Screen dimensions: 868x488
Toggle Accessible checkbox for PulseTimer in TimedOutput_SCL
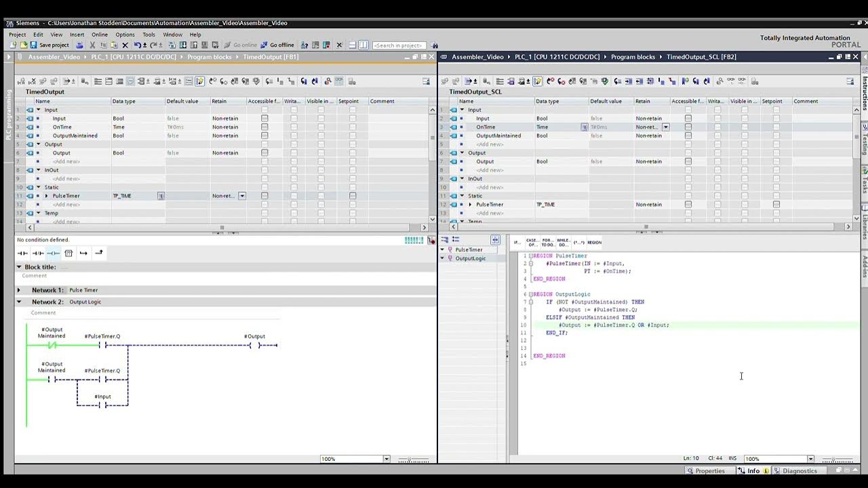pos(688,204)
